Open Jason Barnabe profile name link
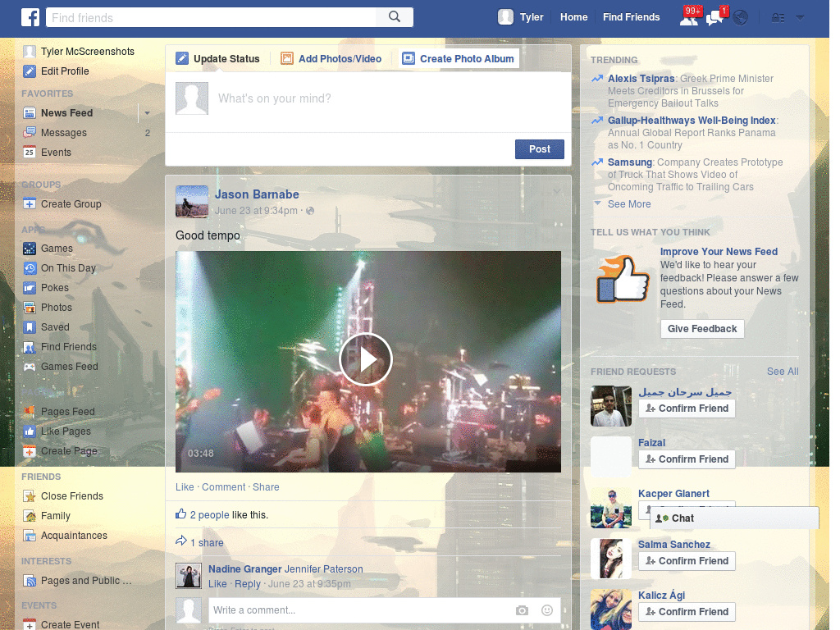 coord(257,194)
